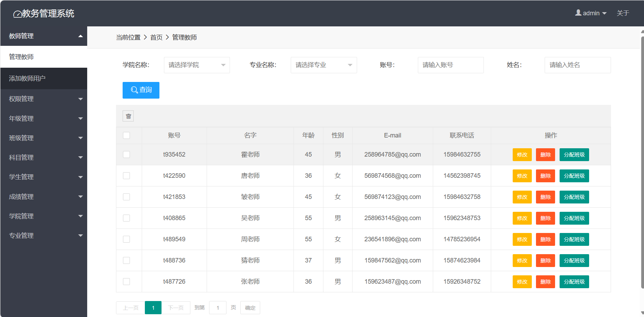The width and height of the screenshot is (644, 317).
Task: Click the admin user avatar icon
Action: tap(578, 12)
